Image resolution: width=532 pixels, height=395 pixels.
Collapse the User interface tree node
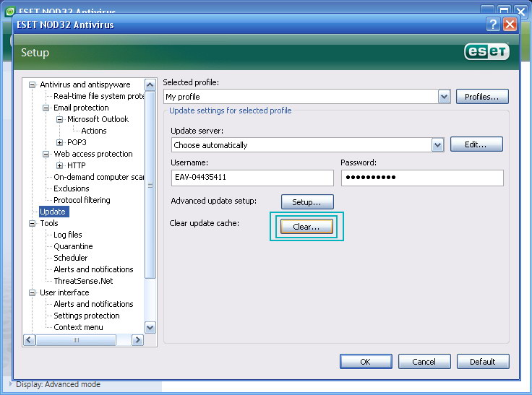click(x=33, y=292)
